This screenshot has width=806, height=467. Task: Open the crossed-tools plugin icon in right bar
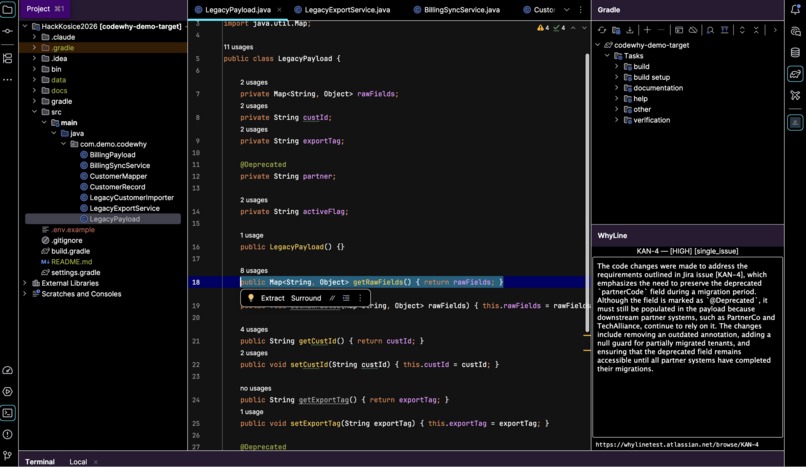tap(795, 95)
